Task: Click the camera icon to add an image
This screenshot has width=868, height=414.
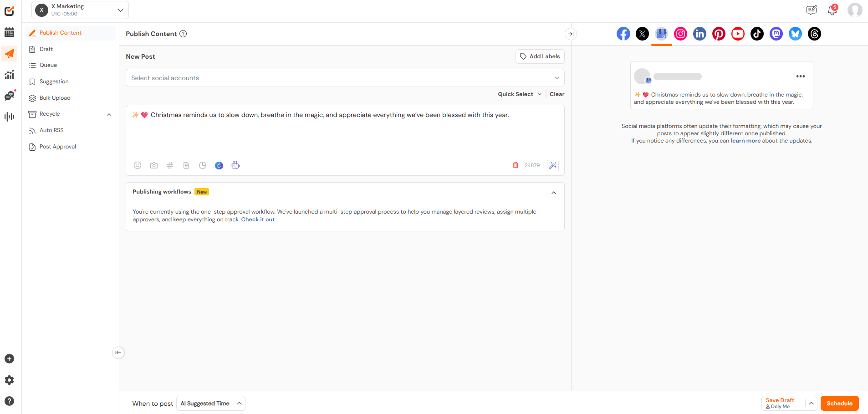Action: click(x=153, y=165)
